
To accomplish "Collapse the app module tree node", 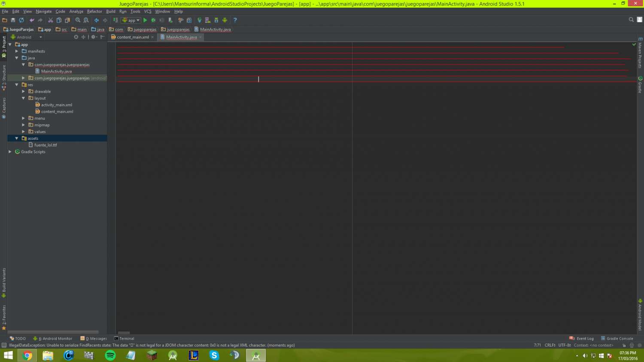I will click(x=10, y=45).
